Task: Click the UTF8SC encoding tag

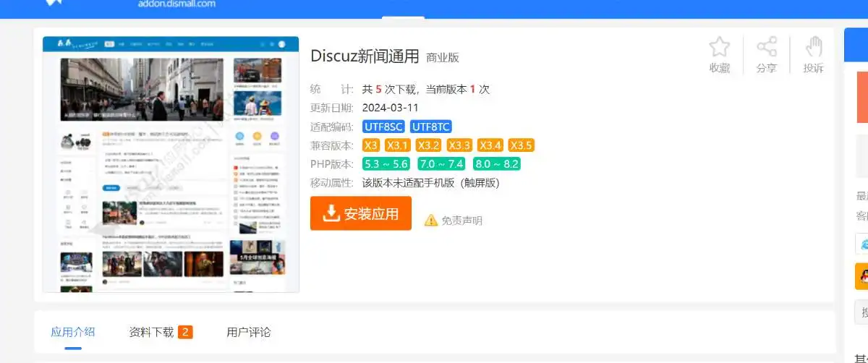Action: click(x=383, y=127)
